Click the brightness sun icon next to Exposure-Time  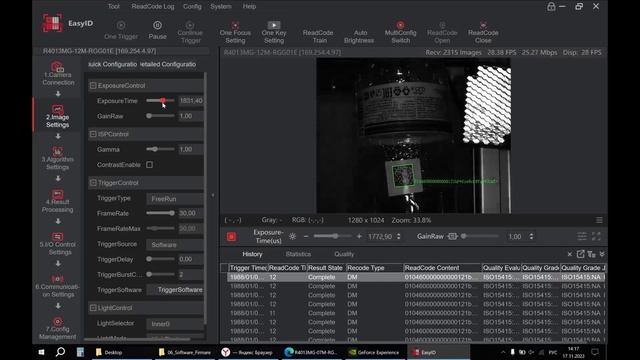[292, 236]
